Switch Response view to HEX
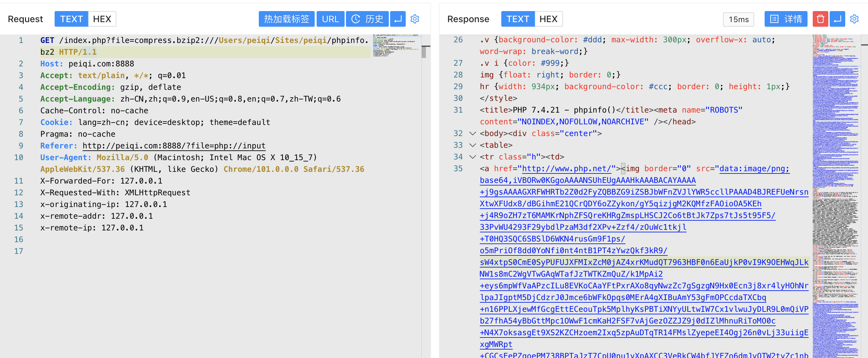The image size is (868, 358). [x=548, y=19]
